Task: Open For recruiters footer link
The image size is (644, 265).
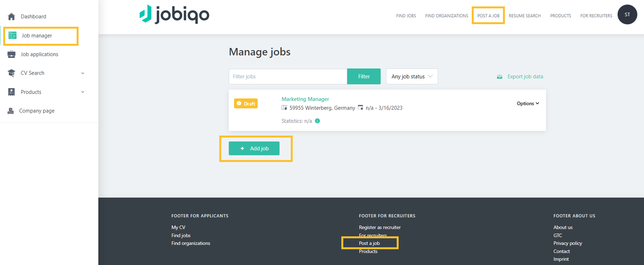Action: 373,235
